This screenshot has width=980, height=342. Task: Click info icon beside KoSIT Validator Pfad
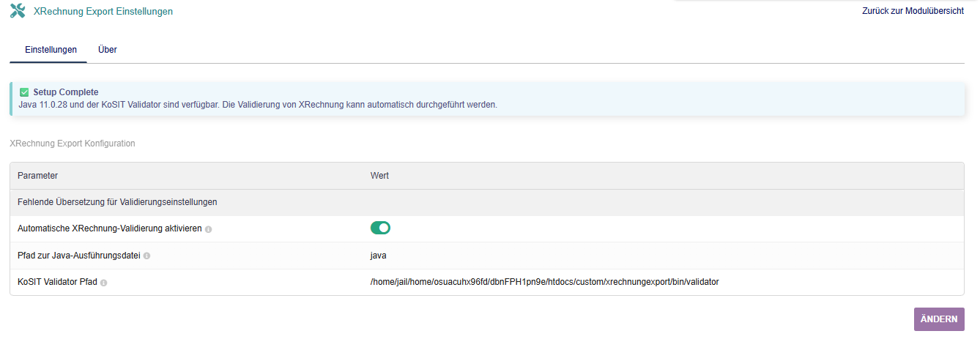tap(103, 283)
